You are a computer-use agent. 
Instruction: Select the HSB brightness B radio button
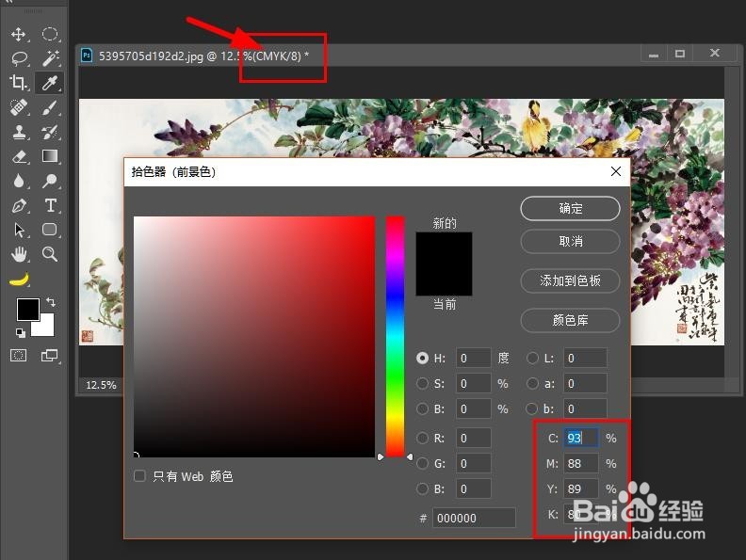422,408
